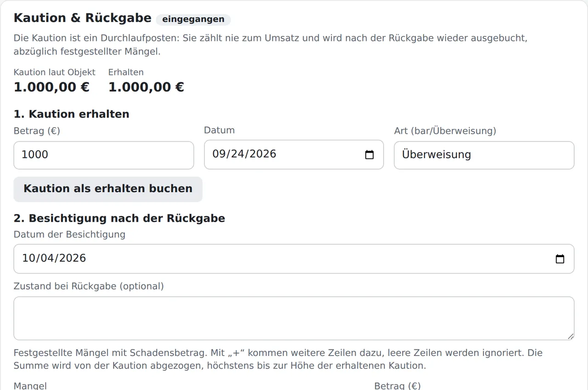This screenshot has height=390, width=588.
Task: Click the Festgestellte Mängel hint paragraph
Action: point(278,359)
